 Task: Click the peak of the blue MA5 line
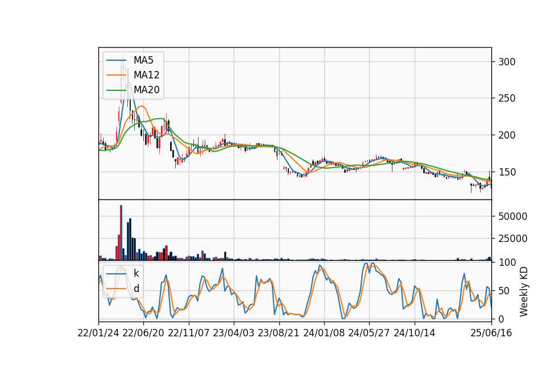[x=129, y=82]
